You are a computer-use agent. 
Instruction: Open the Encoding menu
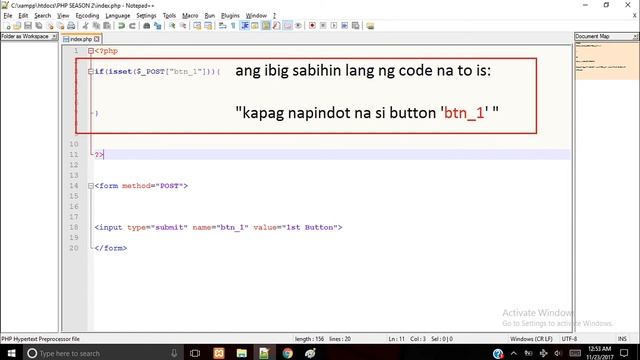tap(87, 16)
